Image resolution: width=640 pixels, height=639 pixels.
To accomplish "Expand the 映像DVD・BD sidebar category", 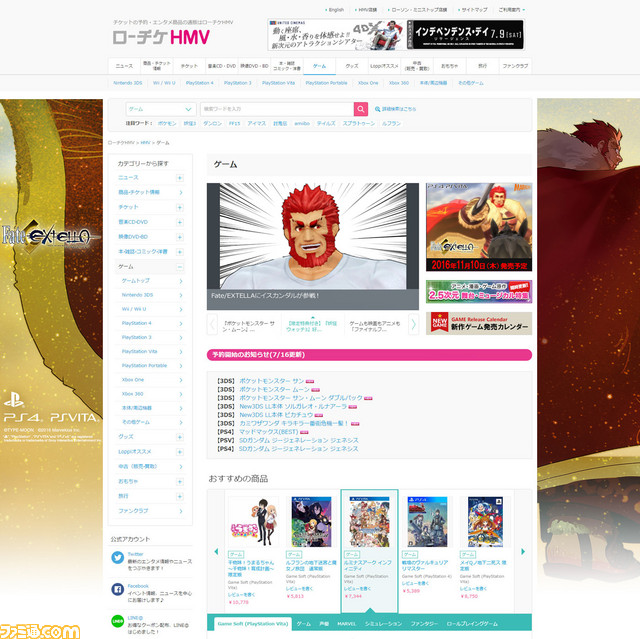I will pos(180,237).
